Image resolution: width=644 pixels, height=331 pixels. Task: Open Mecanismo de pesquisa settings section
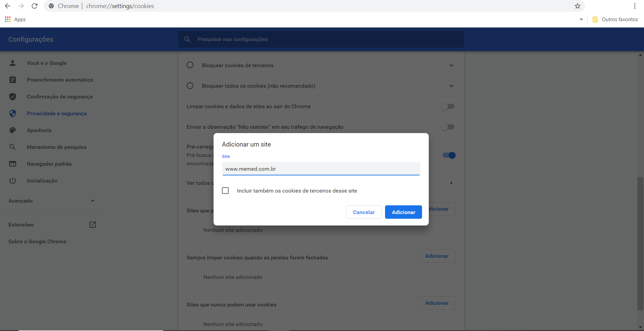[56, 147]
